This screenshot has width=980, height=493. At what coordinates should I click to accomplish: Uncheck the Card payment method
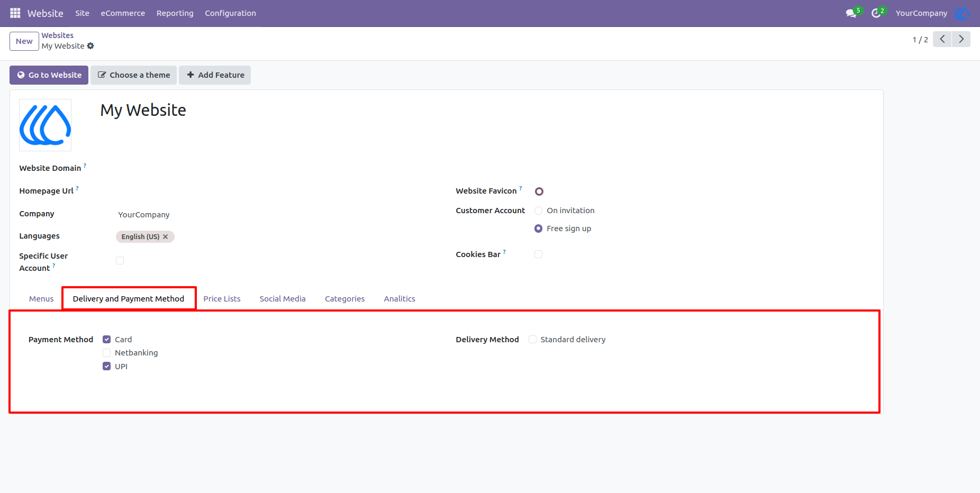107,340
